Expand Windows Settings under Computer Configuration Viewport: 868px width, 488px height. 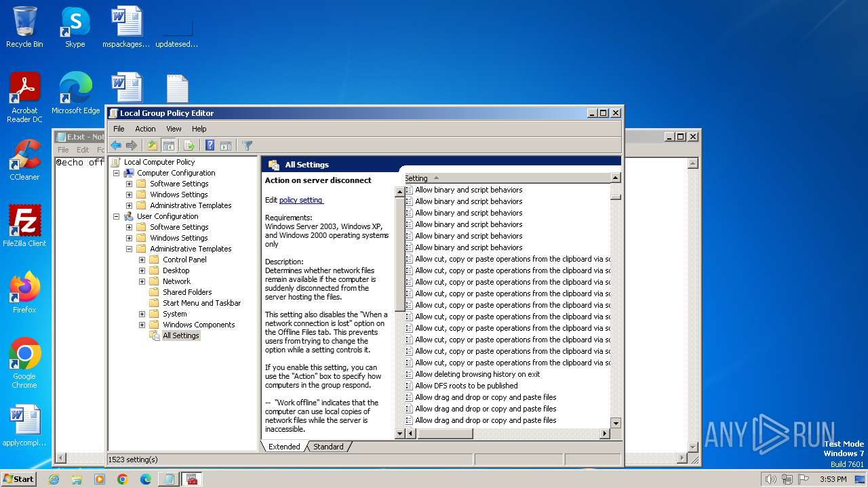coord(129,195)
